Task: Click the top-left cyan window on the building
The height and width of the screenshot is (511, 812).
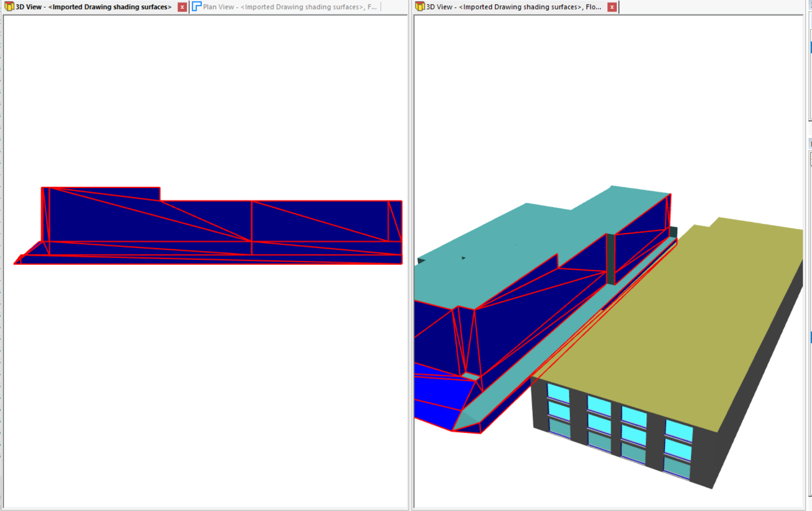Action: point(558,393)
